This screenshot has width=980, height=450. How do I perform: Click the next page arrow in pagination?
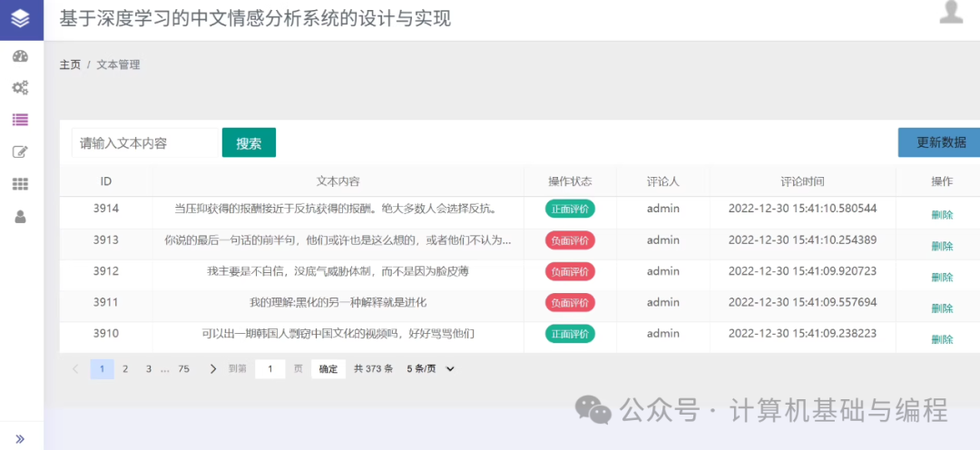pos(213,369)
